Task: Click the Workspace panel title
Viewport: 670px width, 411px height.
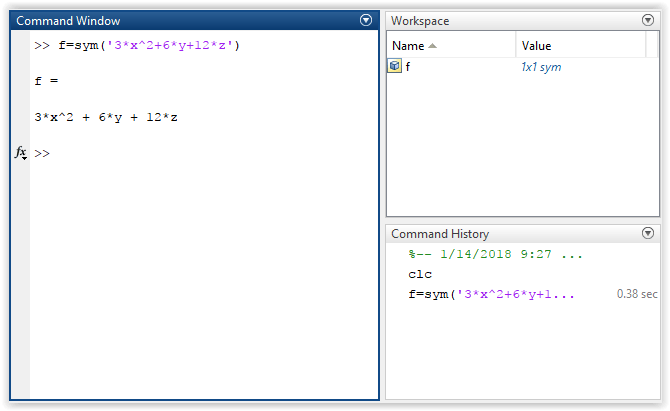Action: (x=420, y=21)
